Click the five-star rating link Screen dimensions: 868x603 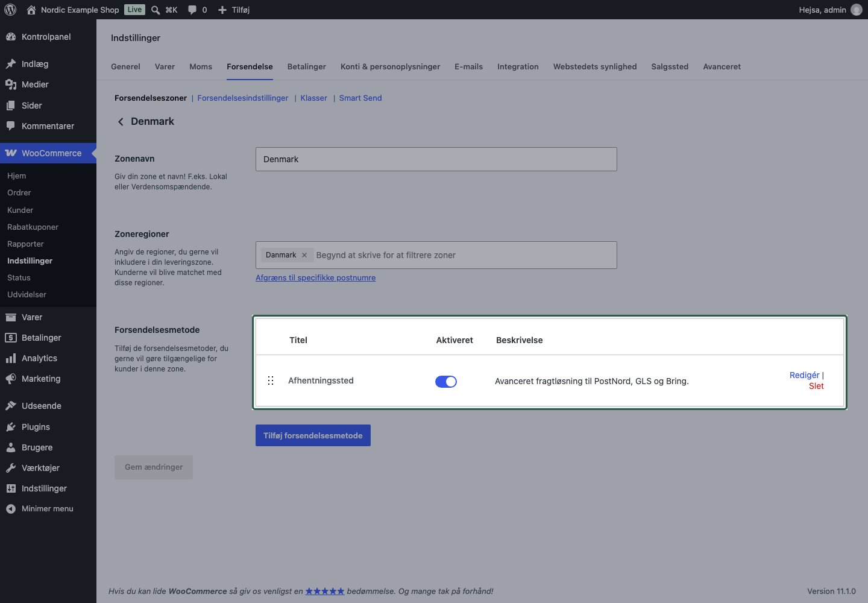tap(325, 592)
